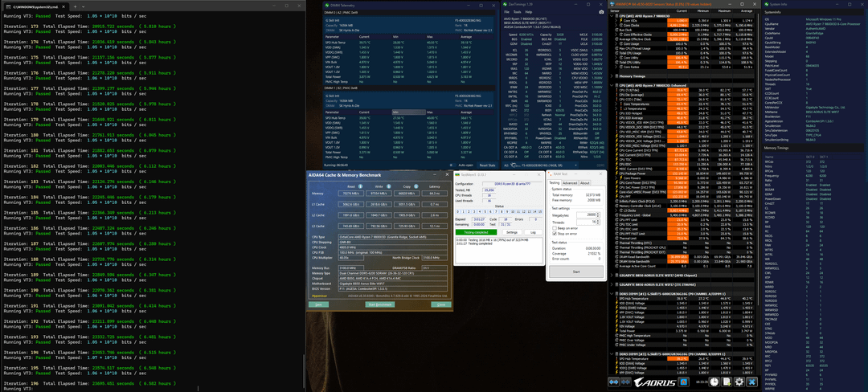The height and width of the screenshot is (392, 868).
Task: Click HWiNFO expand-window blue arrows icon
Action: coord(613,382)
